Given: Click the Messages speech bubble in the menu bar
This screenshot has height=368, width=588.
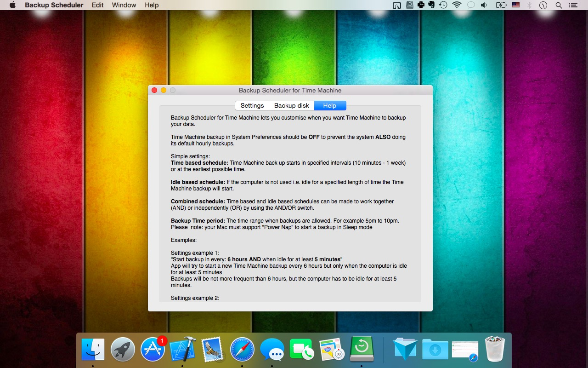Looking at the screenshot, I should [471, 5].
